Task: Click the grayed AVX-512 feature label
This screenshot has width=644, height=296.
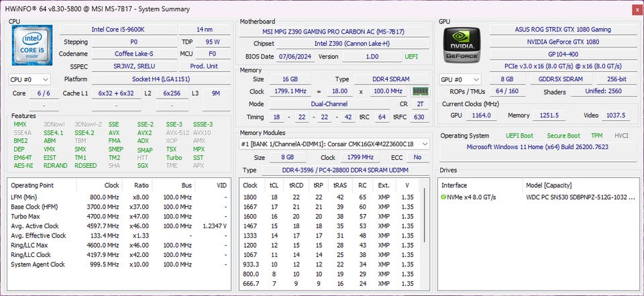Action: tap(176, 133)
